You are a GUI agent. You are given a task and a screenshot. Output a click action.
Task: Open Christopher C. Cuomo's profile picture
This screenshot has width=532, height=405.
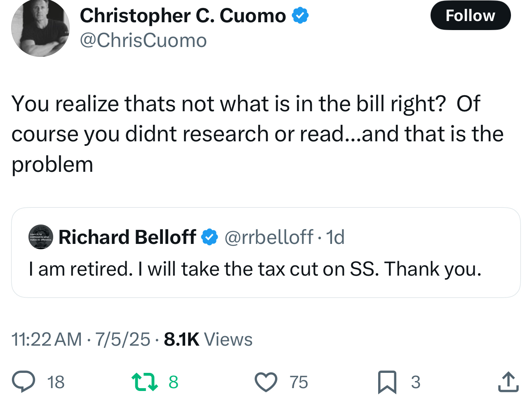pos(40,28)
